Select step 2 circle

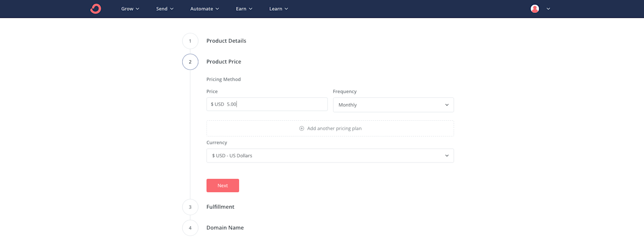tap(190, 62)
